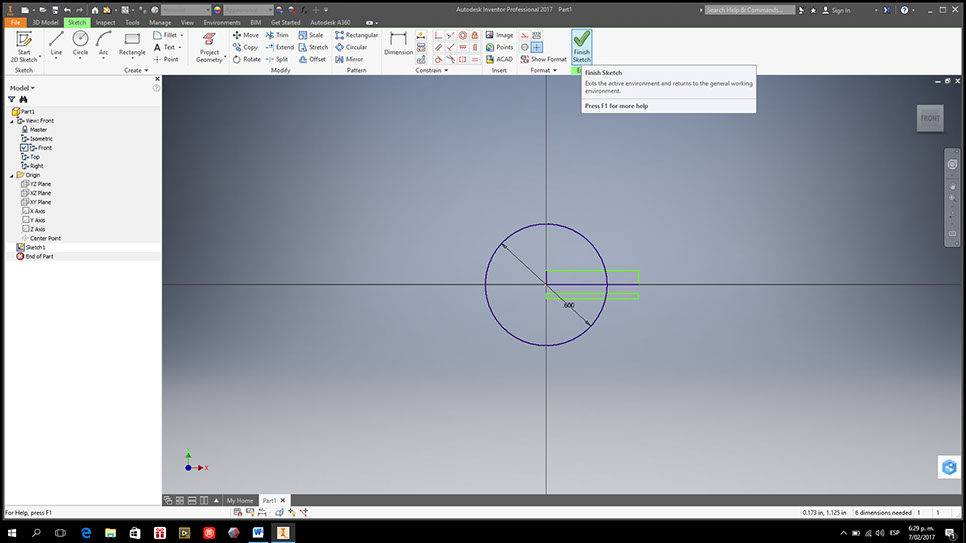966x543 pixels.
Task: Switch to the Tools tab
Action: [x=132, y=22]
